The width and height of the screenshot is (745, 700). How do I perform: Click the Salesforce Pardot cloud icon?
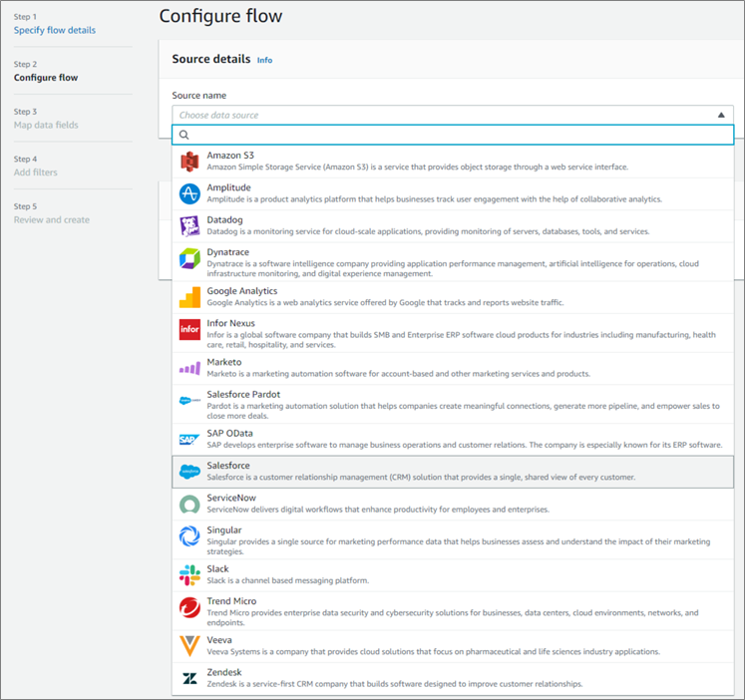[x=189, y=401]
